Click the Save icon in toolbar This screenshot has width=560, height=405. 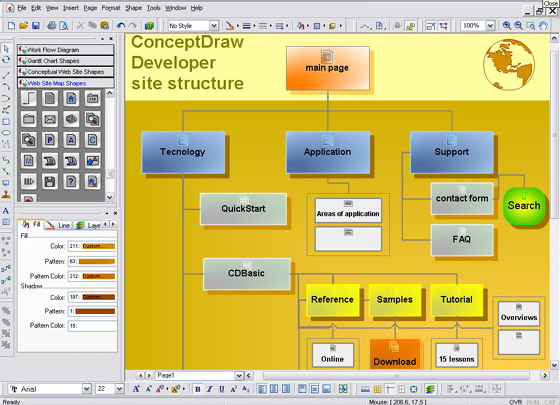point(36,26)
